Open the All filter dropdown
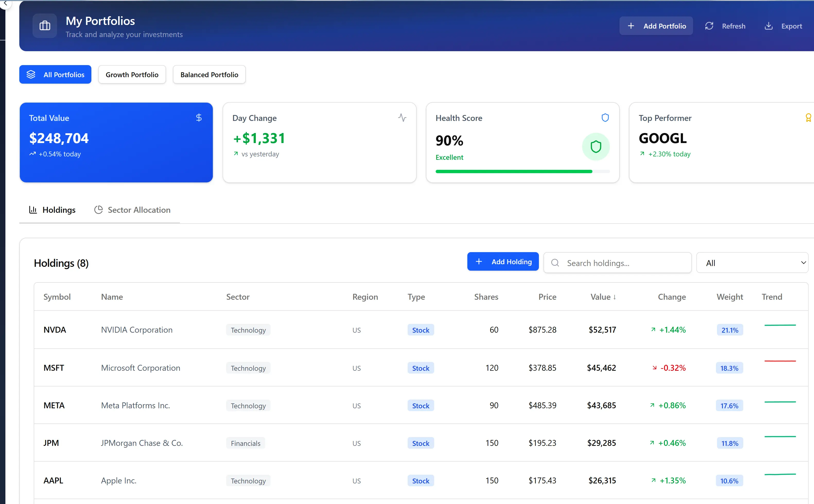 pyautogui.click(x=752, y=263)
